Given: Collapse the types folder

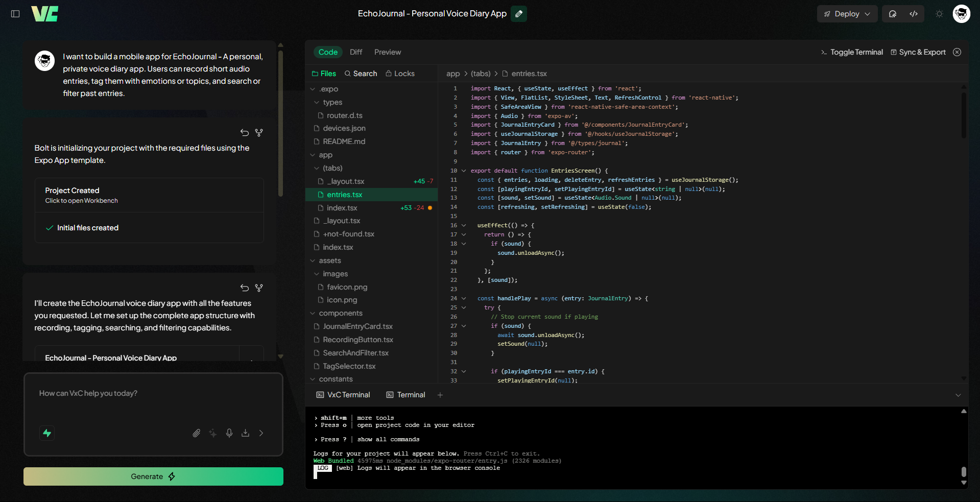Looking at the screenshot, I should (371, 102).
